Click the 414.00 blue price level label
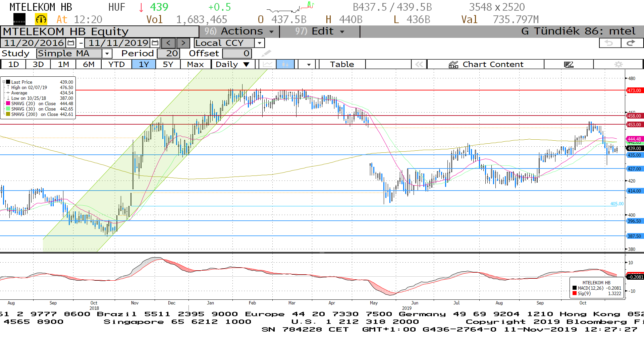Screen dimensions: 644x348 (x=634, y=191)
